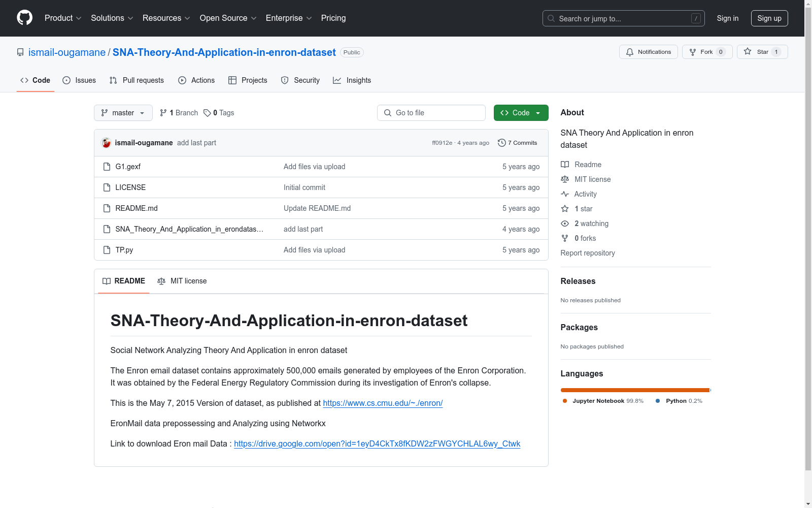Open the ismail-ougamane profile link
This screenshot has width=812, height=508.
coord(67,52)
